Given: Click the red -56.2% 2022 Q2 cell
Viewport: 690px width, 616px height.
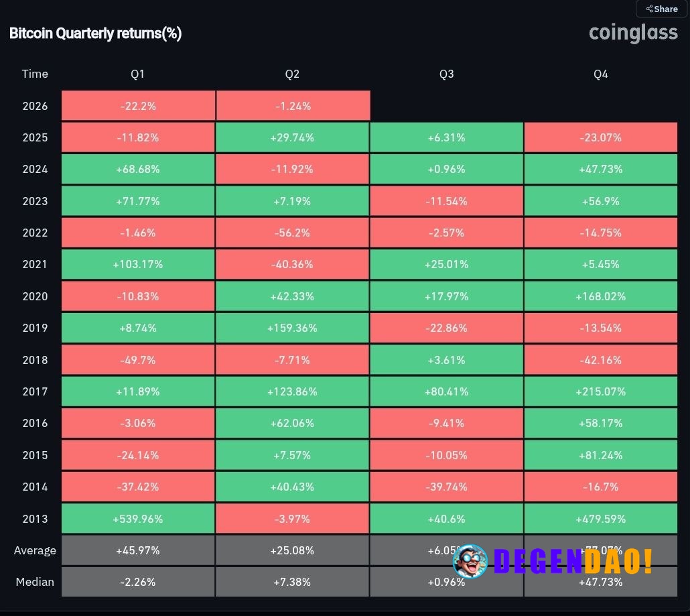Looking at the screenshot, I should 292,233.
